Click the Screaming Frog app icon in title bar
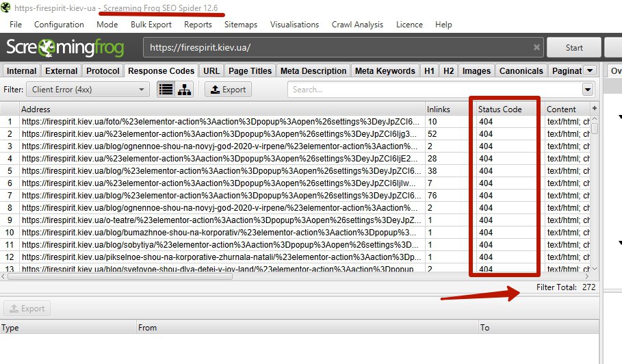This screenshot has height=364, width=622. [5, 7]
